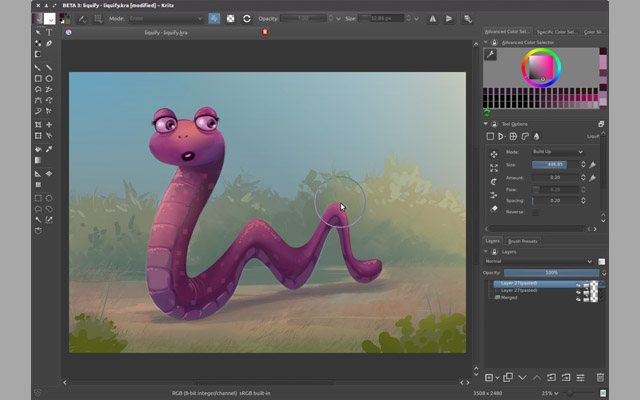This screenshot has width=640, height=400.
Task: Choose Warp transform mode in Tool Options
Action: point(513,136)
